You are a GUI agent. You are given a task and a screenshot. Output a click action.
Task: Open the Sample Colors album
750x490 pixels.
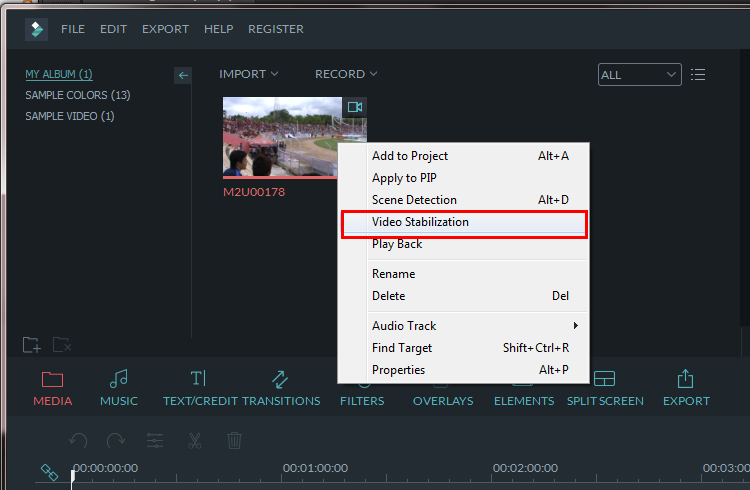77,95
